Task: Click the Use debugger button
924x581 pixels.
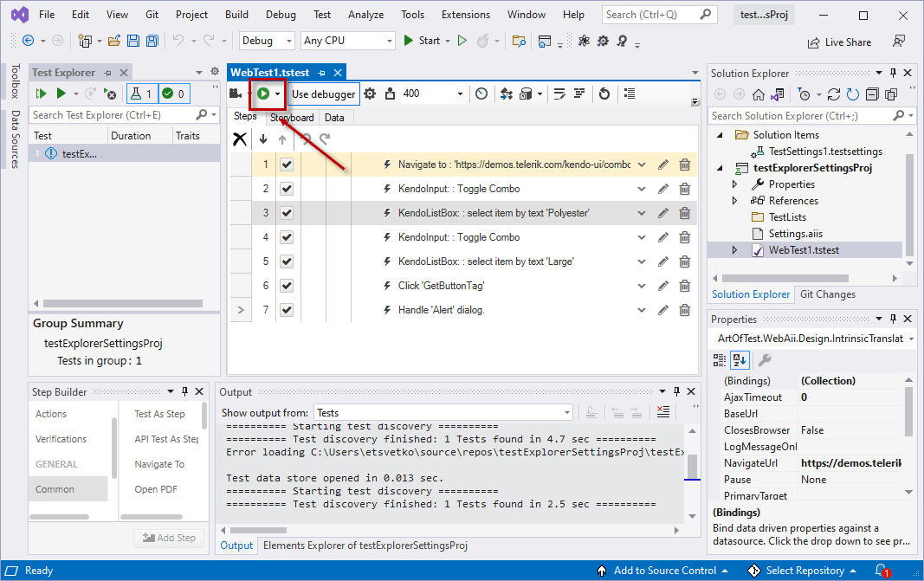Action: point(326,94)
